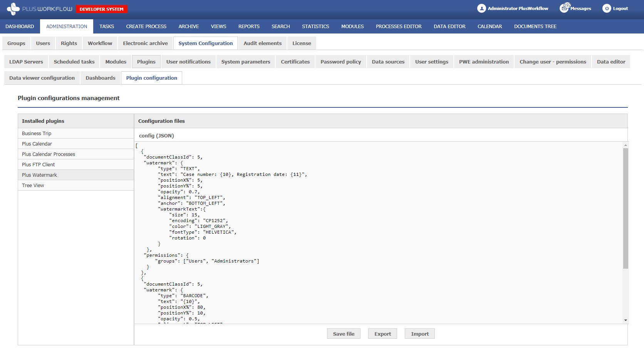Viewport: 644px width, 348px height.
Task: Select Business Trip plugin
Action: pos(76,133)
